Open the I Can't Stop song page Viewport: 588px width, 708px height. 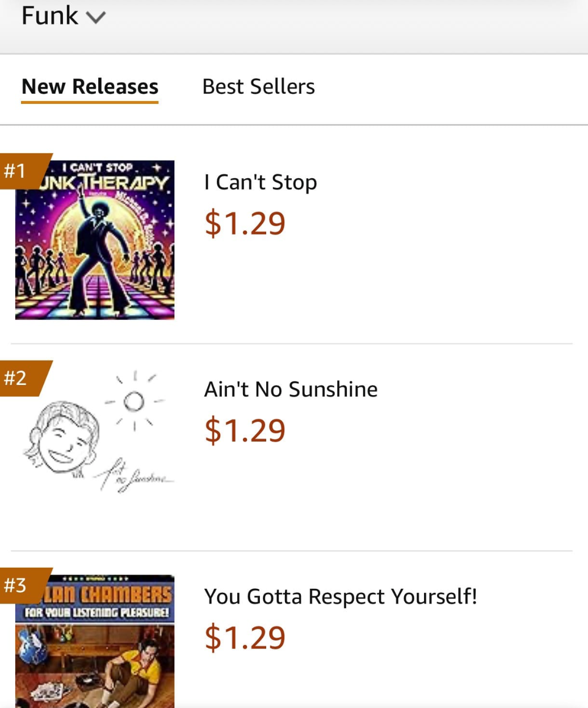(x=260, y=182)
